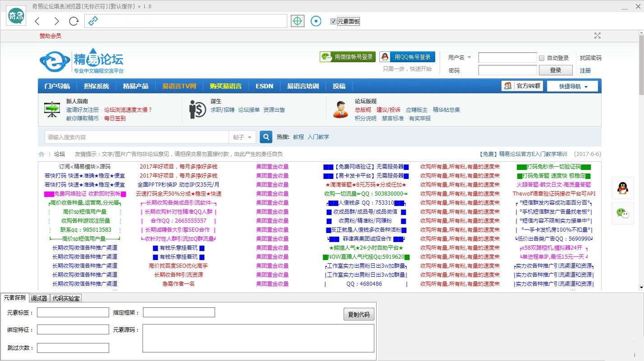The height and width of the screenshot is (361, 644).
Task: Click the forward navigation arrow
Action: (x=56, y=21)
